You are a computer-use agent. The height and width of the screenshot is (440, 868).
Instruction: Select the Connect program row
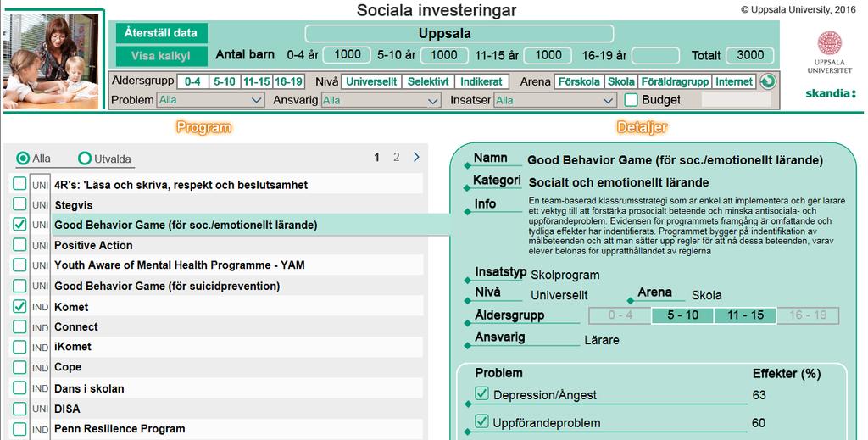tap(238, 327)
